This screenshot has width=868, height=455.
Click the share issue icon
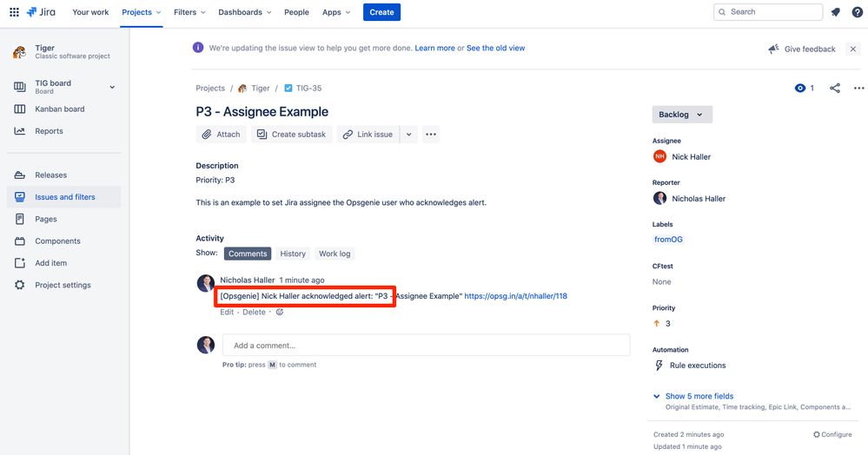[x=835, y=88]
